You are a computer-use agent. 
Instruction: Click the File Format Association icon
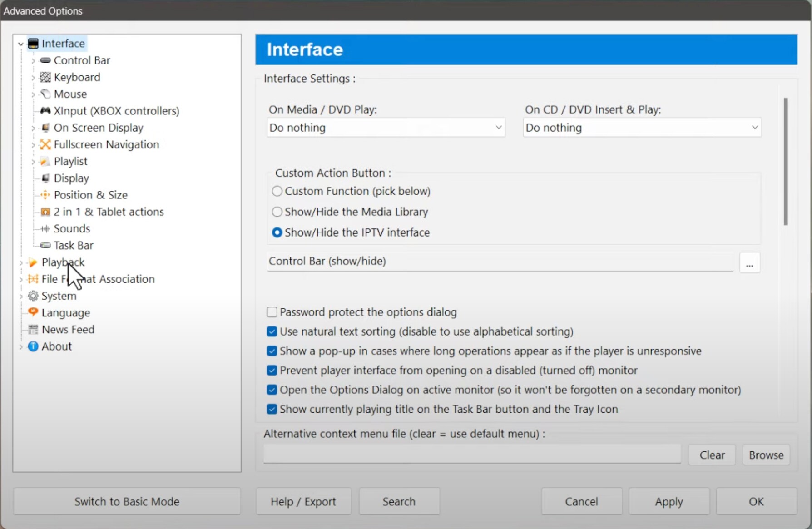point(33,279)
